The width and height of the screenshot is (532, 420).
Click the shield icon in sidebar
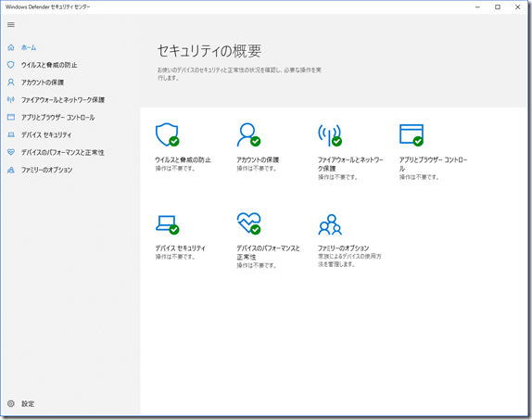(x=11, y=65)
